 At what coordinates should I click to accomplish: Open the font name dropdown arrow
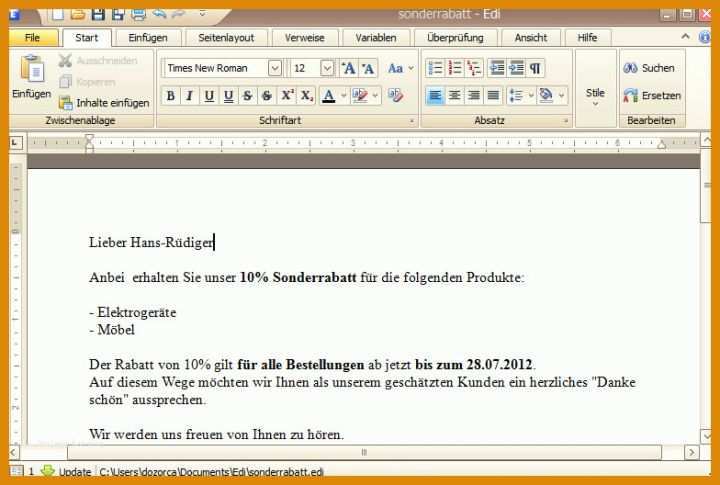[275, 68]
